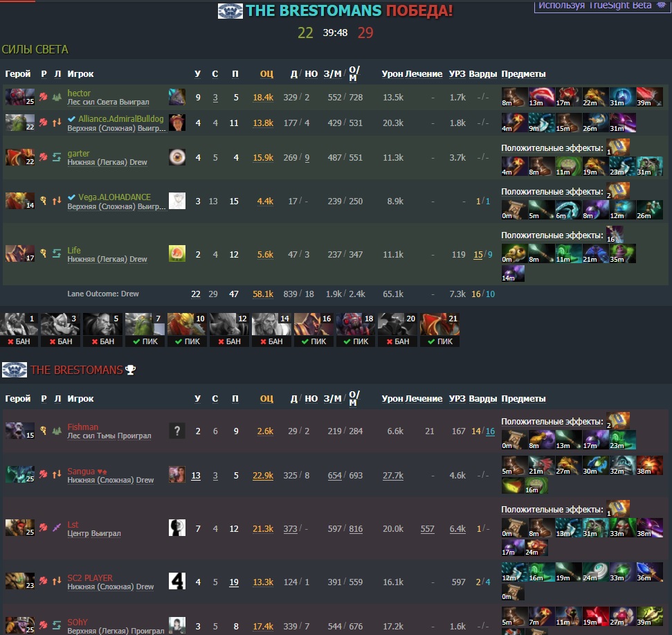This screenshot has width=672, height=635.
Task: Sort Brestomans table by Игрок column
Action: click(80, 398)
